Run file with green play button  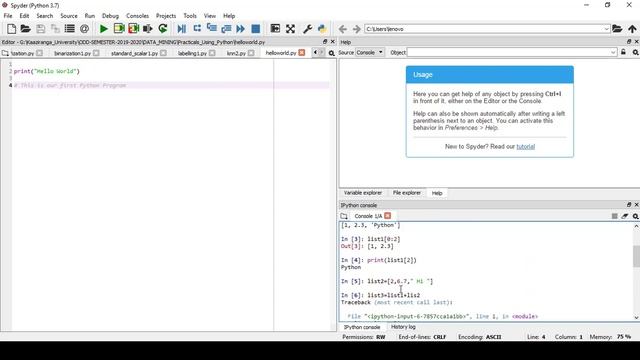tap(104, 29)
